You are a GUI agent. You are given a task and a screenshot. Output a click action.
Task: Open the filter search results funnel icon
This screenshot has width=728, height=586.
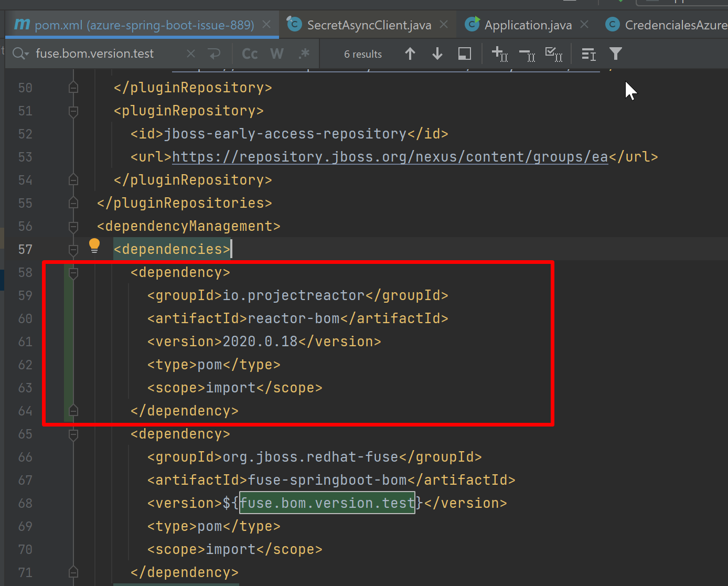(615, 54)
